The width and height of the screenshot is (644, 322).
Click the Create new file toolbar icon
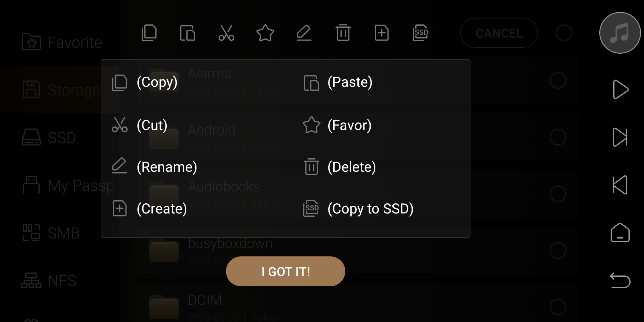382,33
